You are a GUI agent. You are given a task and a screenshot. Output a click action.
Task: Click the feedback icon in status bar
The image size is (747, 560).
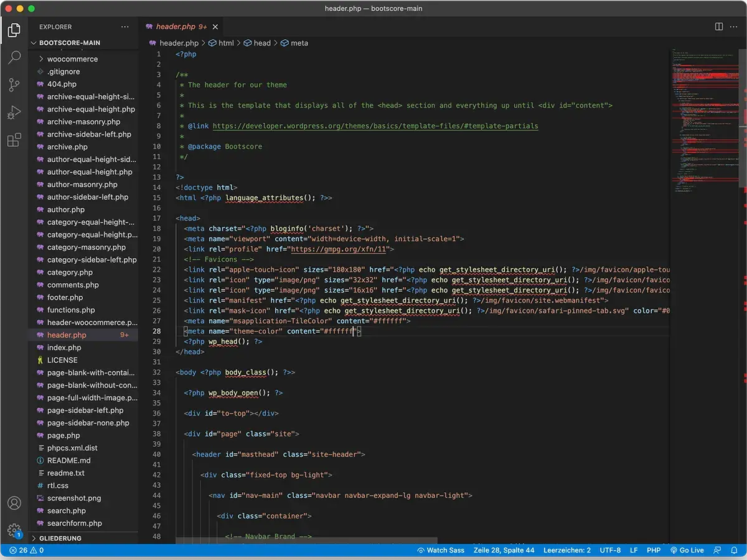click(x=718, y=550)
